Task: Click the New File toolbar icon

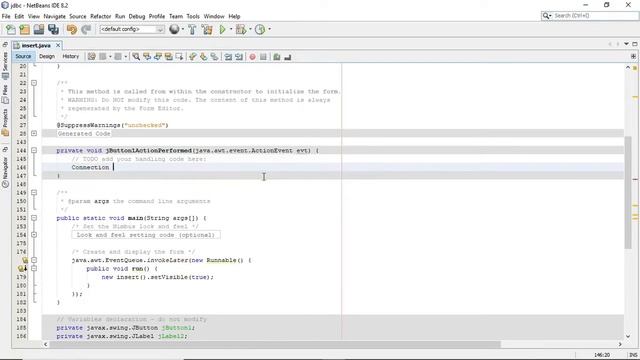Action: (x=11, y=29)
